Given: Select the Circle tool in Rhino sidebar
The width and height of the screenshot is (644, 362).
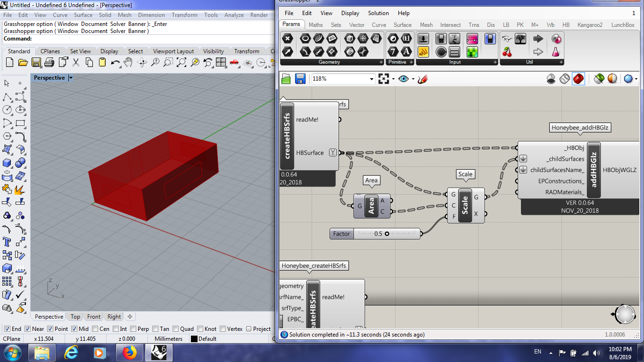Looking at the screenshot, I should 7,110.
